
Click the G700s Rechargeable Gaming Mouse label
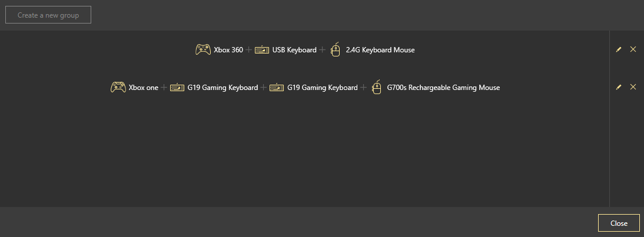[x=443, y=88]
